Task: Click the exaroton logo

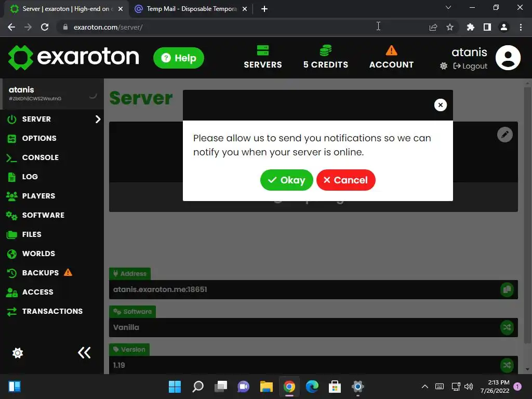Action: pos(74,57)
